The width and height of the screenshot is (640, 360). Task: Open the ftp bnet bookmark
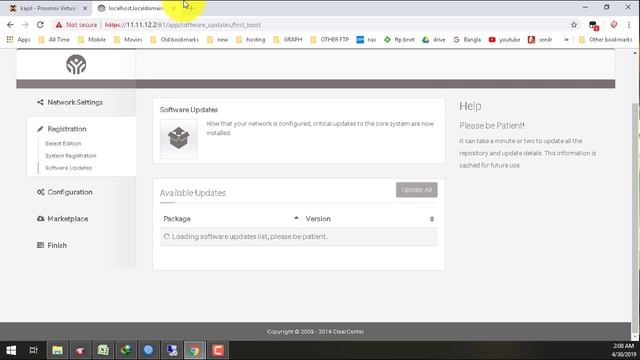tap(399, 40)
